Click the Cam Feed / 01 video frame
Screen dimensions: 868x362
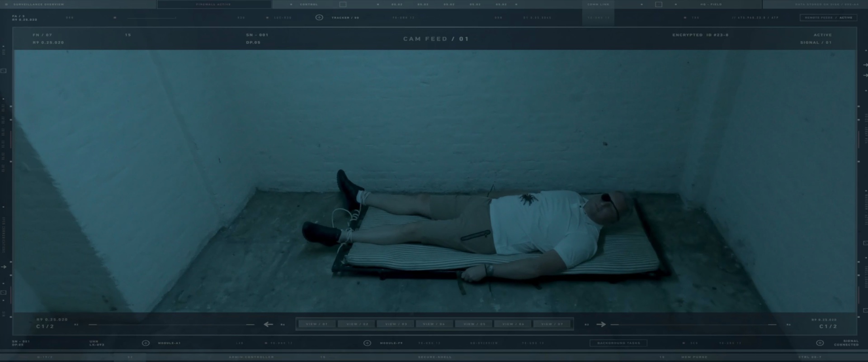pyautogui.click(x=435, y=181)
